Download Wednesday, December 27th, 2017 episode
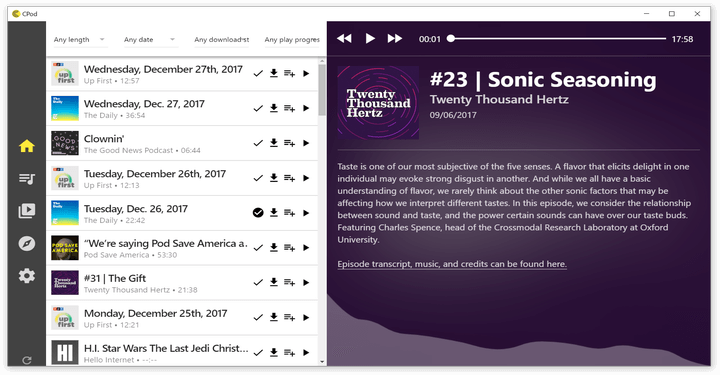Screen dimensions: 720x375 (274, 73)
